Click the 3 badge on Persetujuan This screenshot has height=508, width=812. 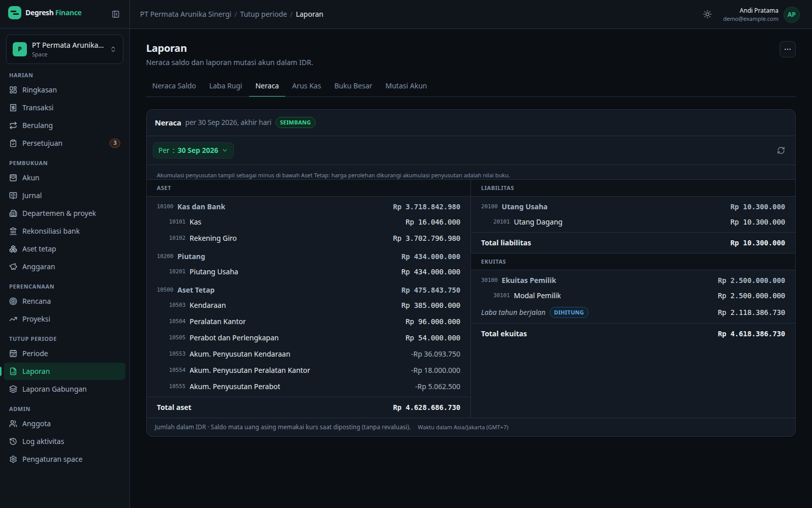click(115, 143)
